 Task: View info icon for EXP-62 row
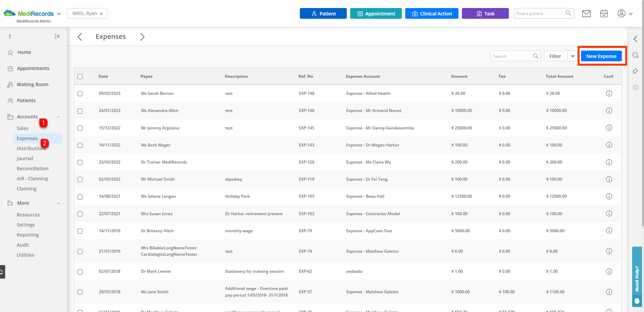(x=609, y=271)
